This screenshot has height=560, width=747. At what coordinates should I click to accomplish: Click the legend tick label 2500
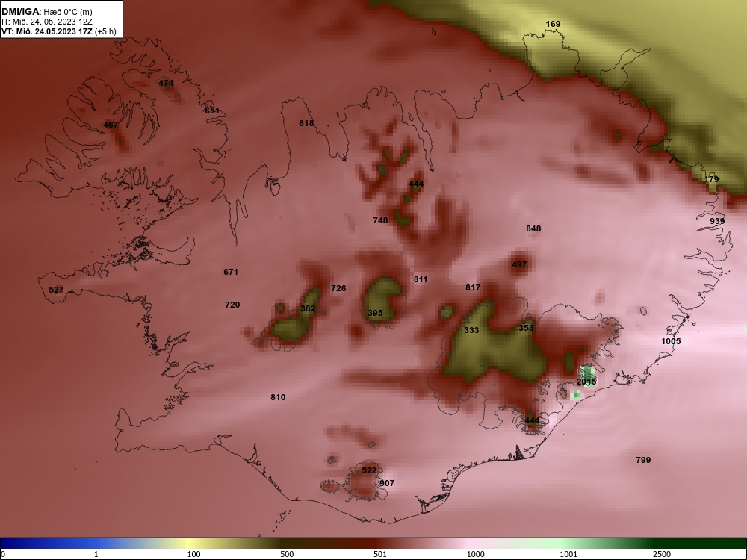click(x=662, y=554)
